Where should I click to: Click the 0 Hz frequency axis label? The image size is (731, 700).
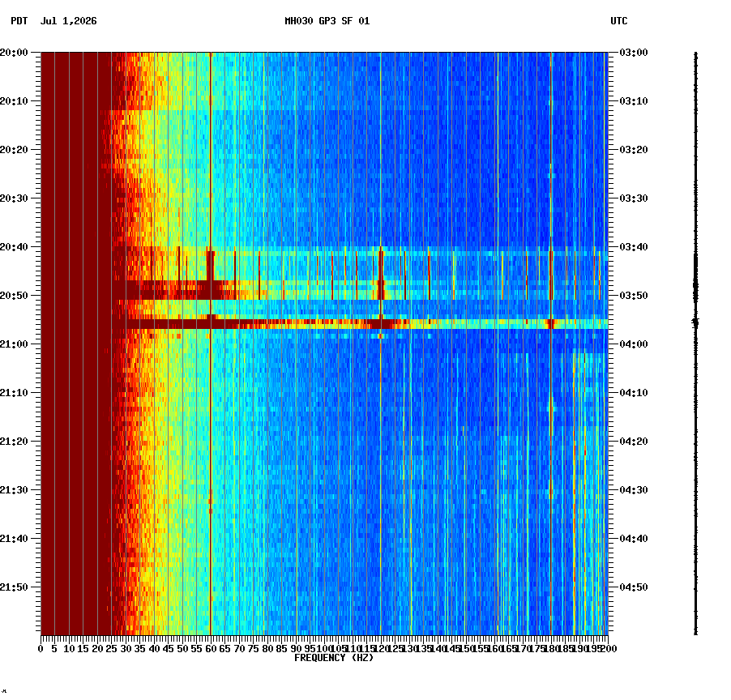pyautogui.click(x=41, y=649)
